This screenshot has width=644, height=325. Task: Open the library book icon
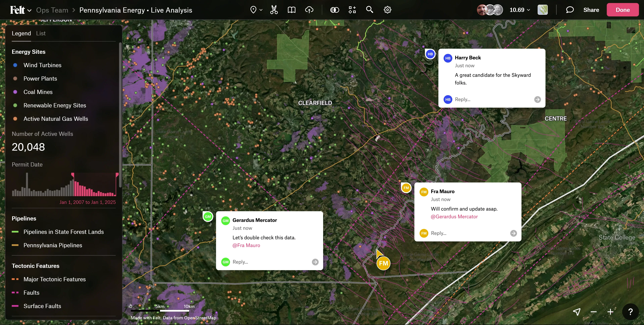pos(291,10)
